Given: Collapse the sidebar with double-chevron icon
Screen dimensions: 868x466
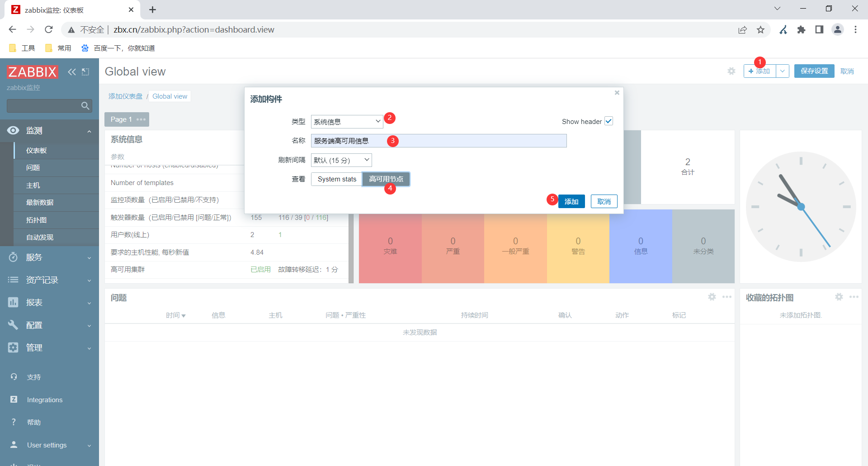Looking at the screenshot, I should [x=72, y=72].
